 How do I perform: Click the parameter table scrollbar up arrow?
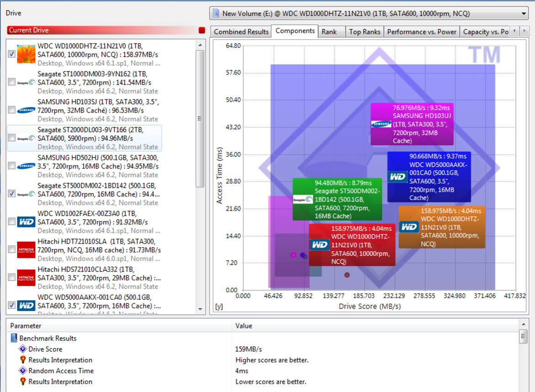524,324
